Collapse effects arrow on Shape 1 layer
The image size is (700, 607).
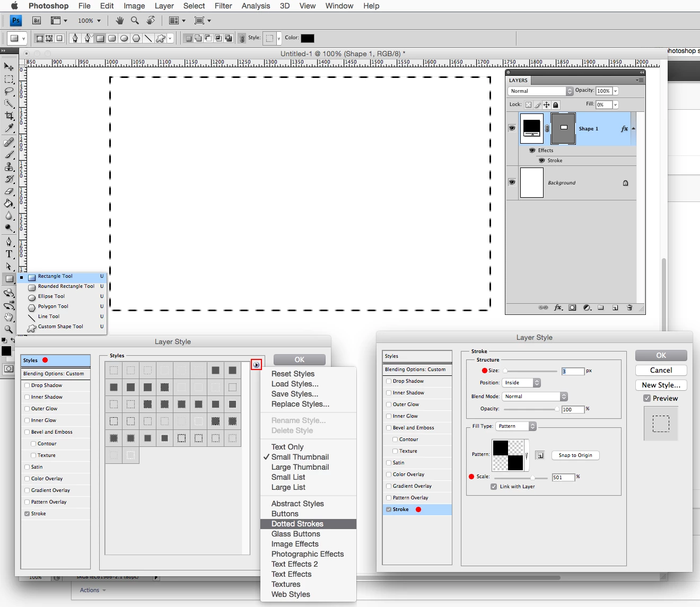click(x=633, y=129)
